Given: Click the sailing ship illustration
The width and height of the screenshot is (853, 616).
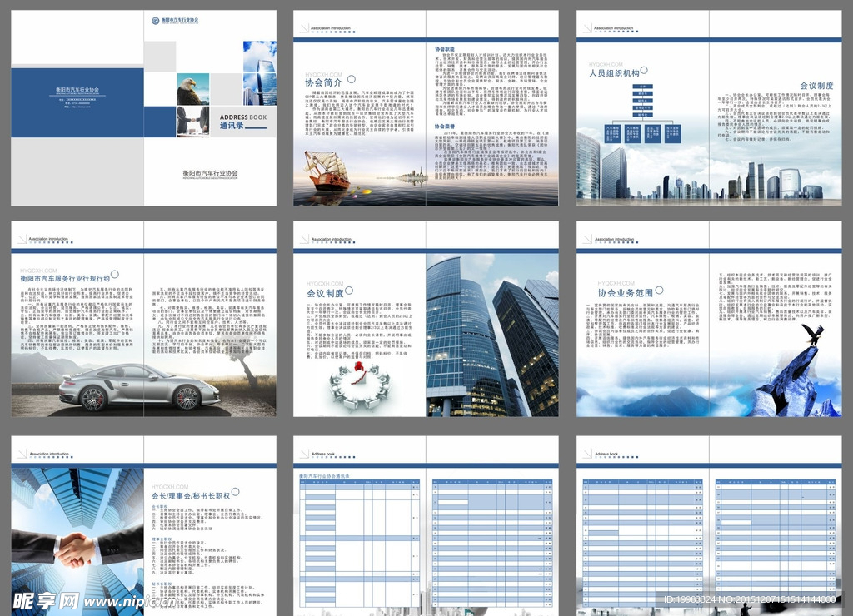Looking at the screenshot, I should click(327, 170).
